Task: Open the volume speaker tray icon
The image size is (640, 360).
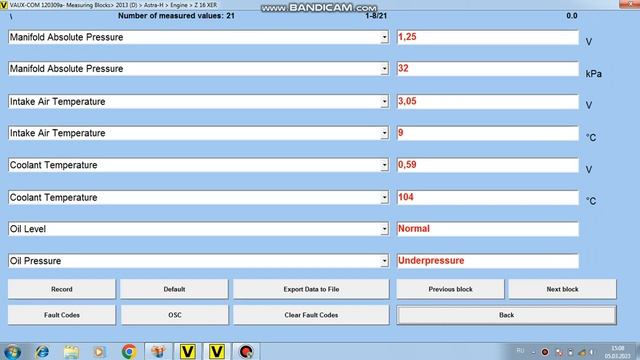Action: tap(592, 352)
